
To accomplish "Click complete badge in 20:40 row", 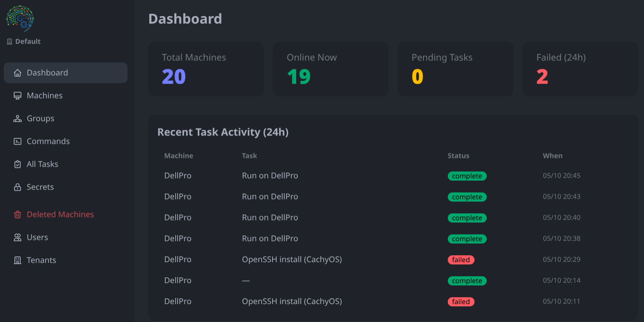I will 467,218.
